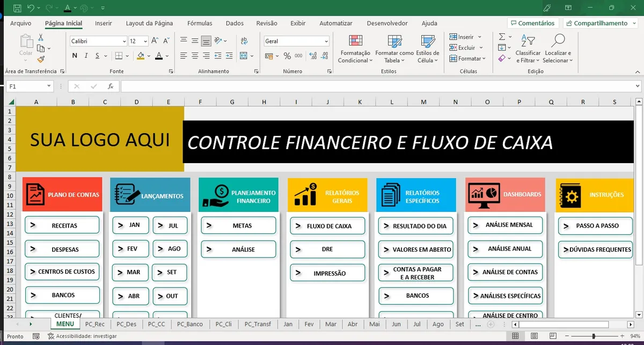Toggle bold formatting
Image resolution: width=644 pixels, height=345 pixels.
coord(74,55)
